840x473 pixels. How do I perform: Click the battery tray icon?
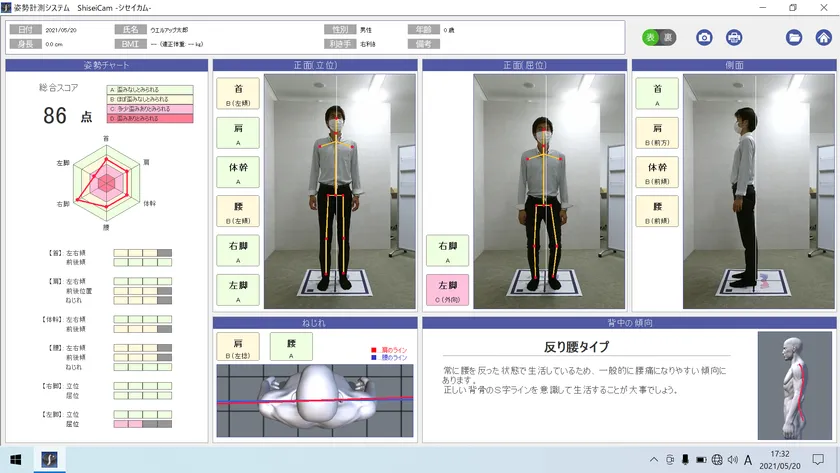[701, 460]
